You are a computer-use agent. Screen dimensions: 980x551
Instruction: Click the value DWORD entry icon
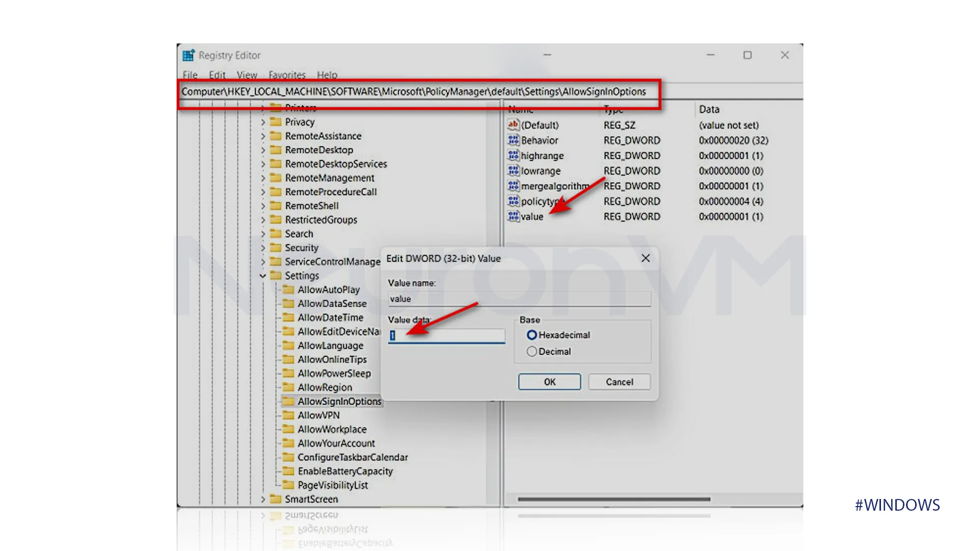point(513,216)
